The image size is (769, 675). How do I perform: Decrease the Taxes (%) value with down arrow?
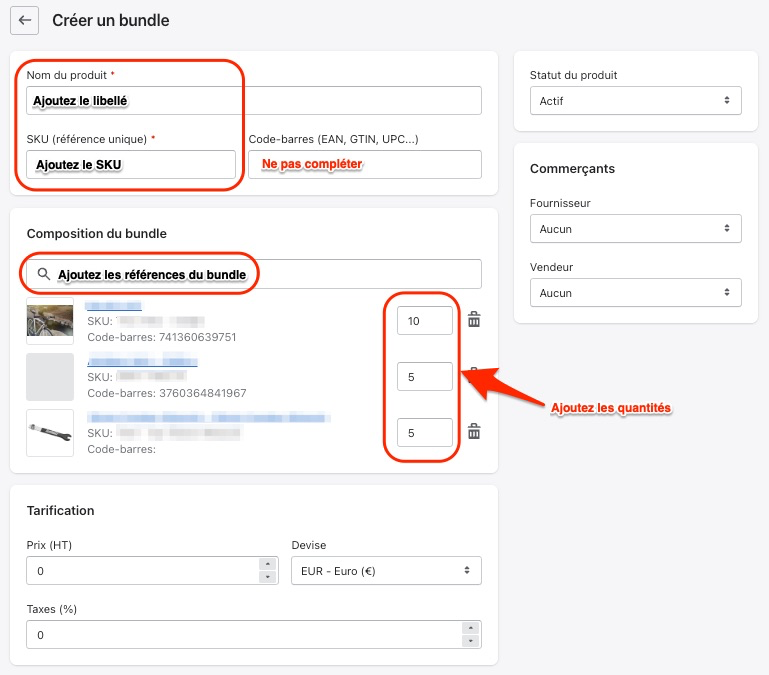click(x=470, y=640)
